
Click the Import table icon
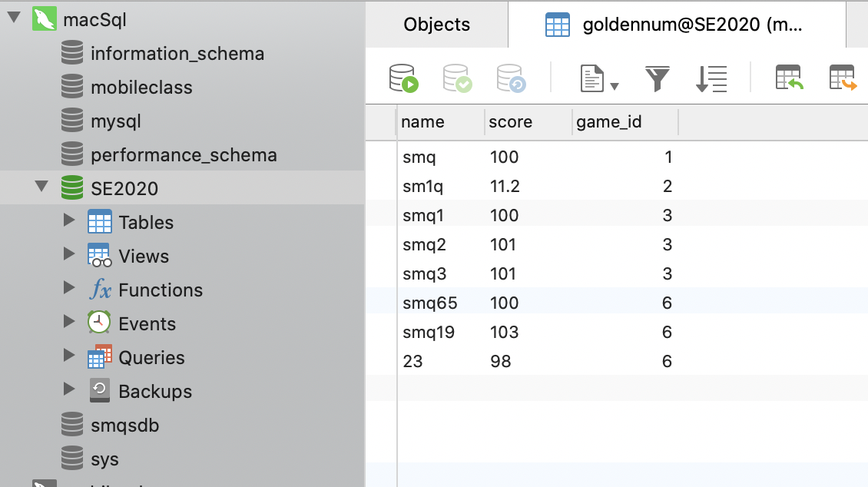point(789,78)
